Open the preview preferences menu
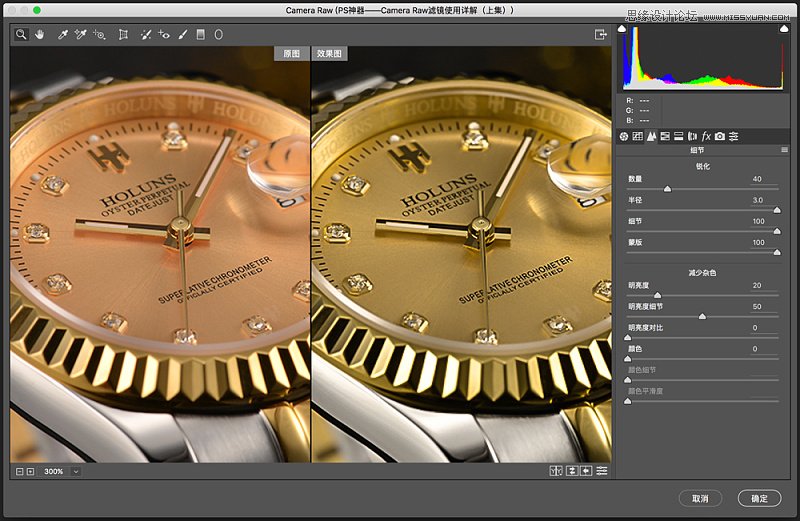Viewport: 800px width, 521px height. click(602, 471)
